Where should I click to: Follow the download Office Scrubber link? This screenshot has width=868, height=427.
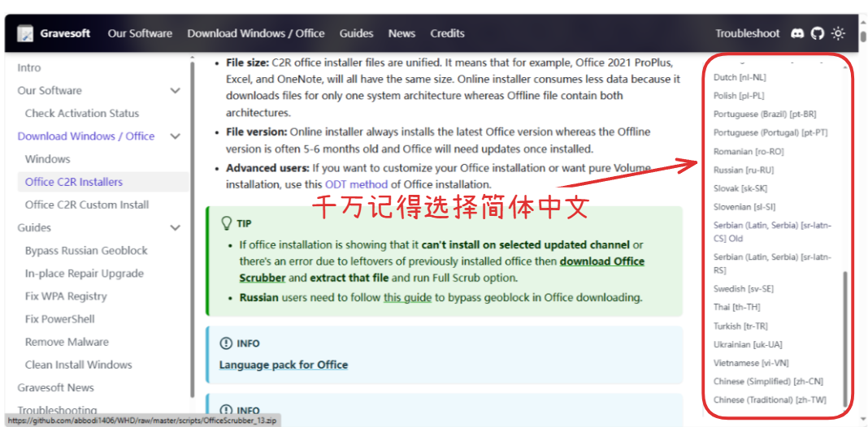point(442,269)
